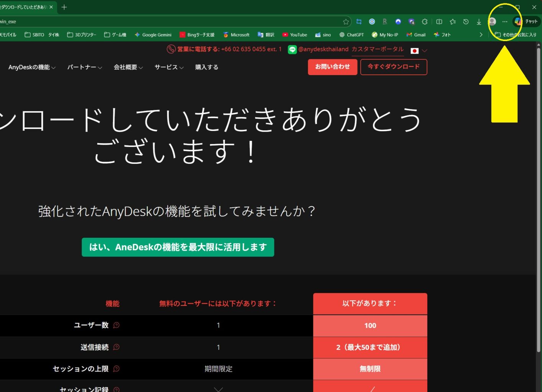Screen dimensions: 542x392
Task: Open the browser History icon
Action: coord(466,22)
